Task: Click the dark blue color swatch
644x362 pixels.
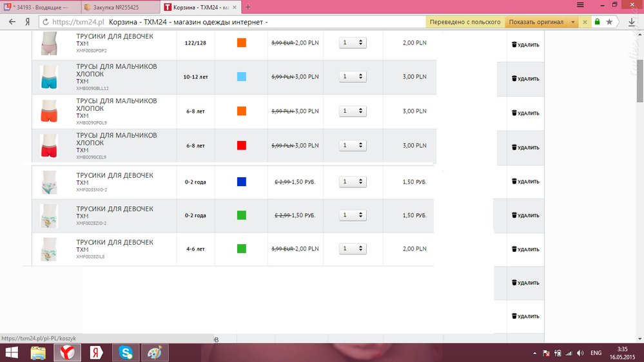Action: [x=242, y=182]
